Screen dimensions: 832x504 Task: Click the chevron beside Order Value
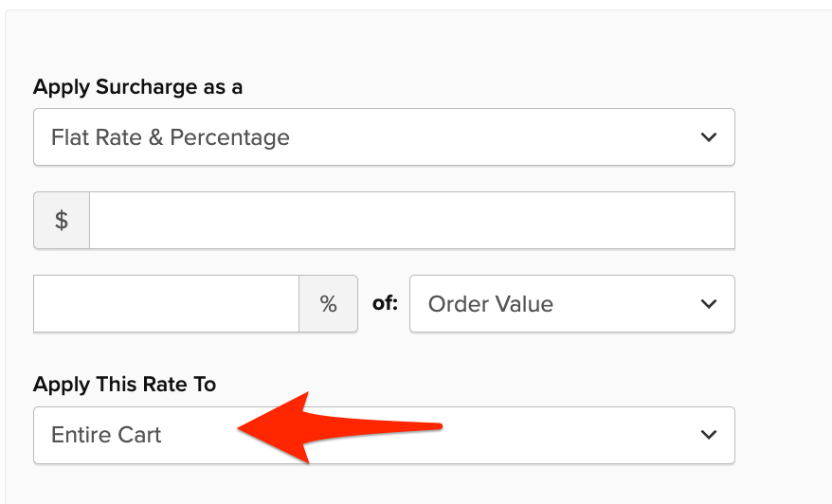click(708, 304)
